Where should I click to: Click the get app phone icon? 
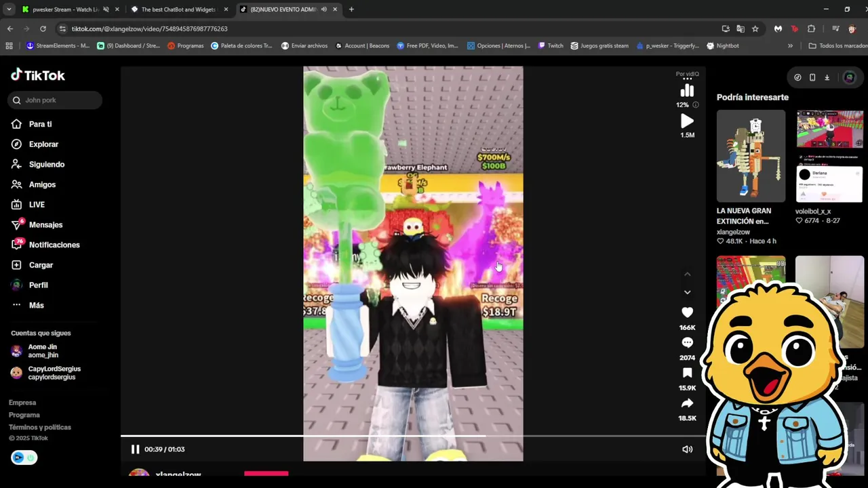point(812,77)
